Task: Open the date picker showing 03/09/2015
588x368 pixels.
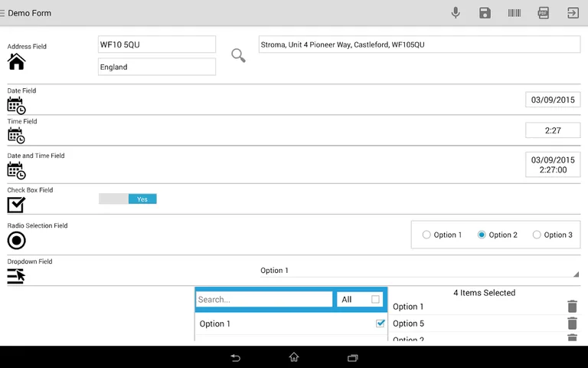Action: coord(553,100)
